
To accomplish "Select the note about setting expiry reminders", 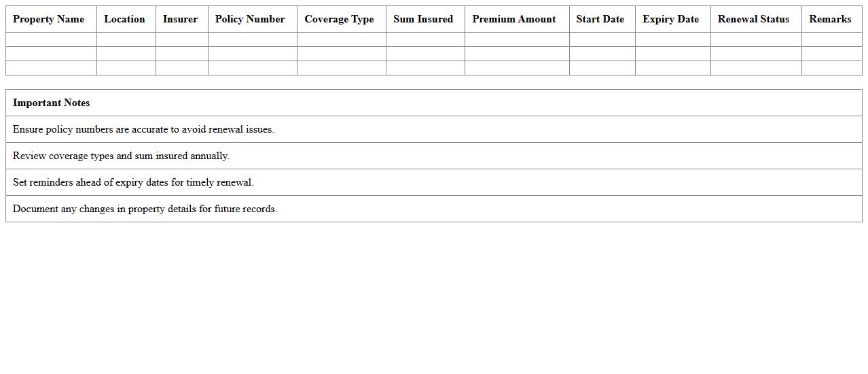I will (434, 182).
